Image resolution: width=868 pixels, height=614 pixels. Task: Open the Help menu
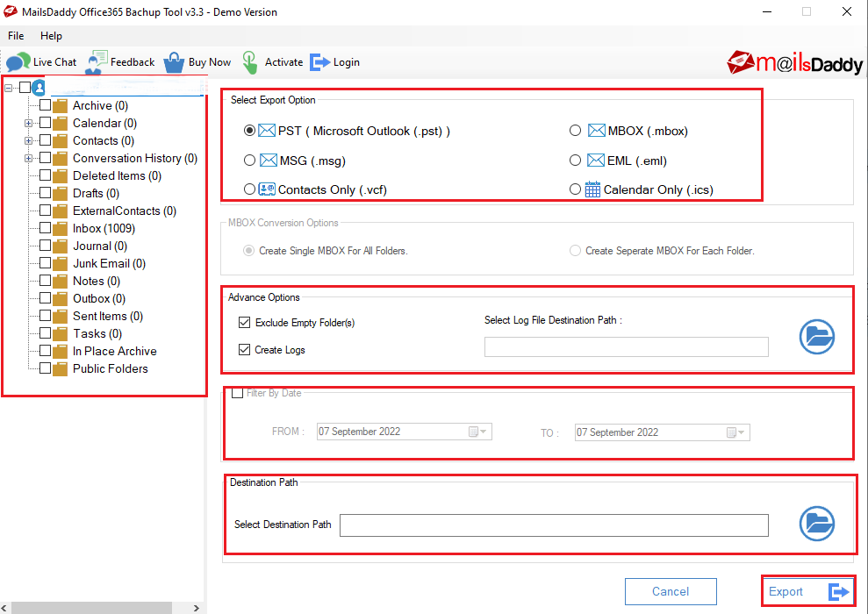(x=51, y=36)
